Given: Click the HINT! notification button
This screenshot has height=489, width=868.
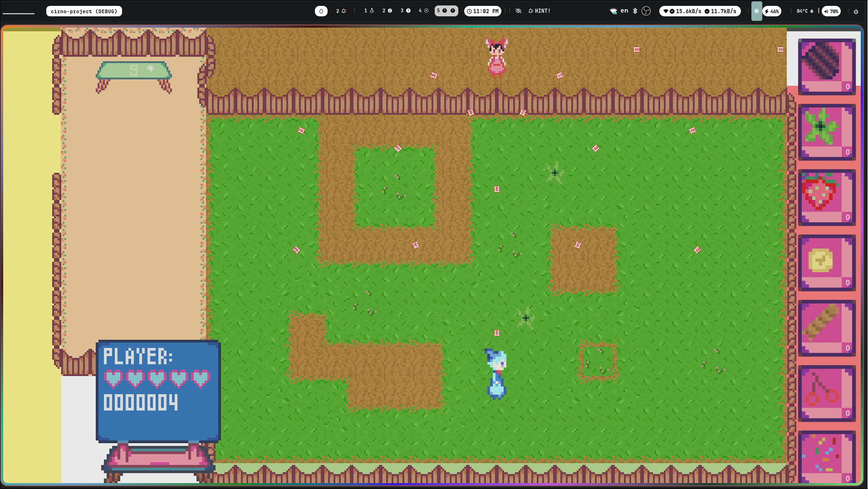Looking at the screenshot, I should click(x=539, y=11).
